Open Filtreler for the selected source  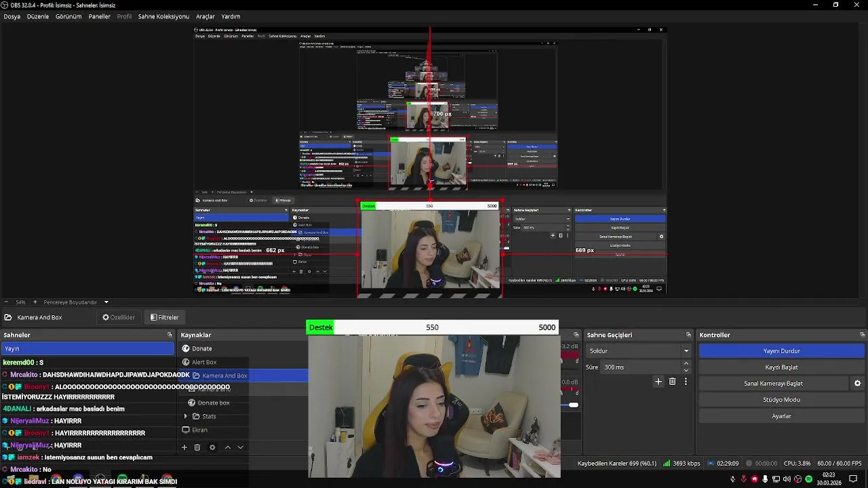pos(165,317)
